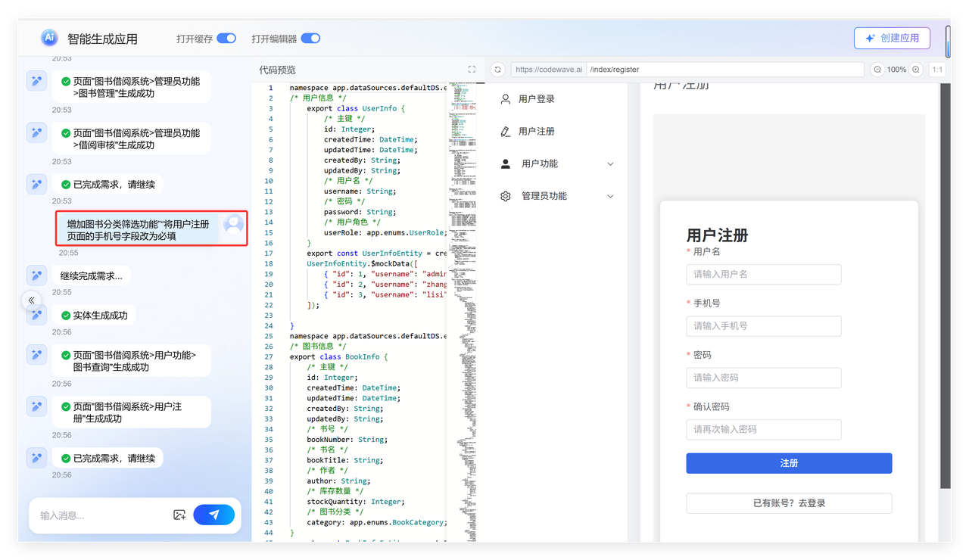Click the green check on 实体生成成功
Screen dimensions: 969x560
tap(66, 316)
